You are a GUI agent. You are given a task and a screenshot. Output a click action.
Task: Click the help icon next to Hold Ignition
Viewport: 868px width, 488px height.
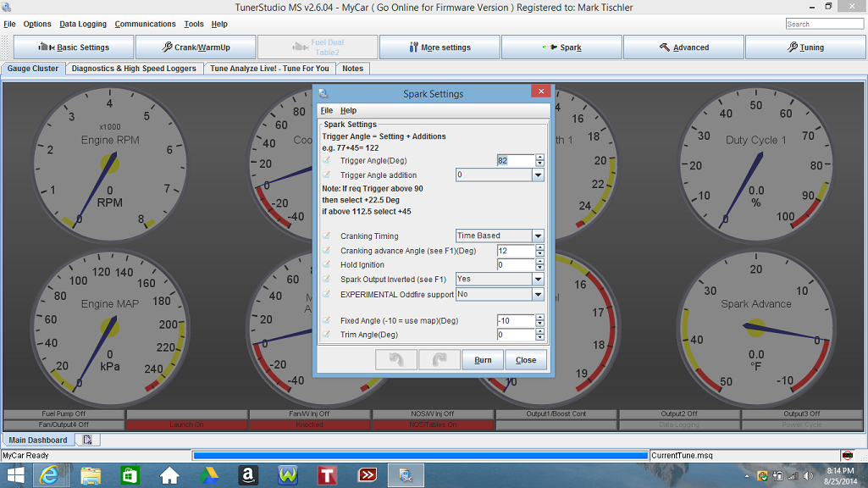(327, 265)
